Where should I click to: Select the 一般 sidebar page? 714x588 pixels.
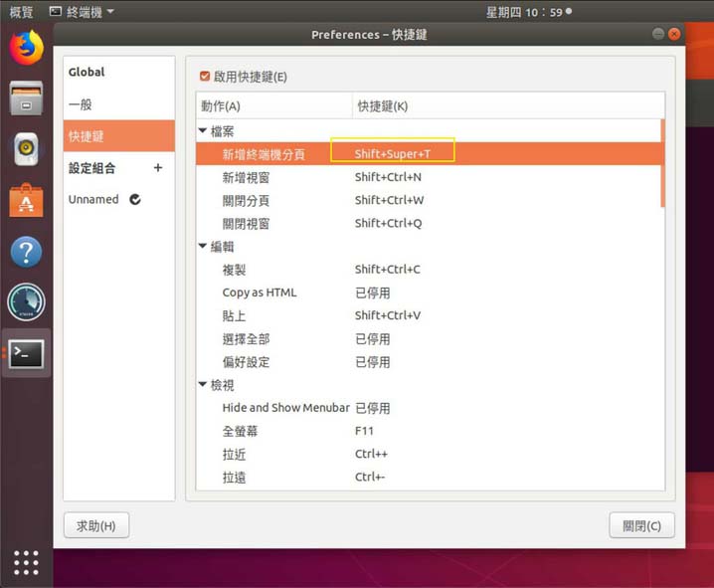point(119,104)
